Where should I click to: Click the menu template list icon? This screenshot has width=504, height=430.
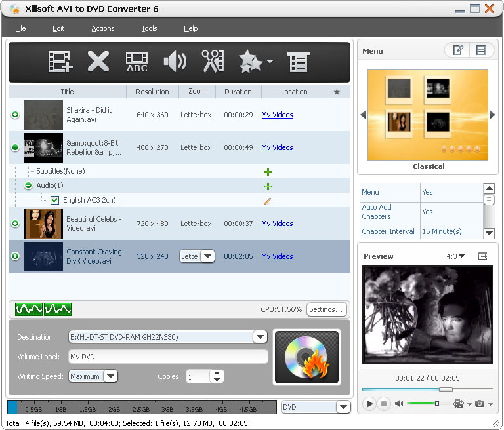tap(481, 50)
